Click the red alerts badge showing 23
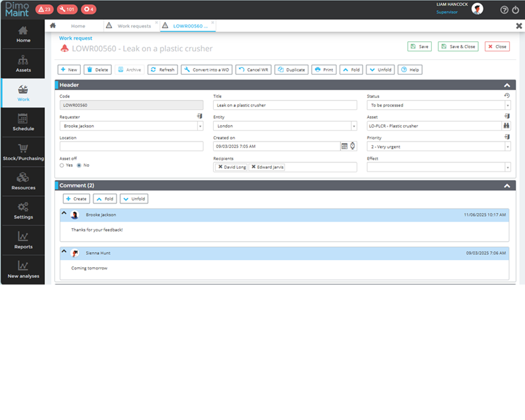The height and width of the screenshot is (420, 525). click(x=44, y=9)
